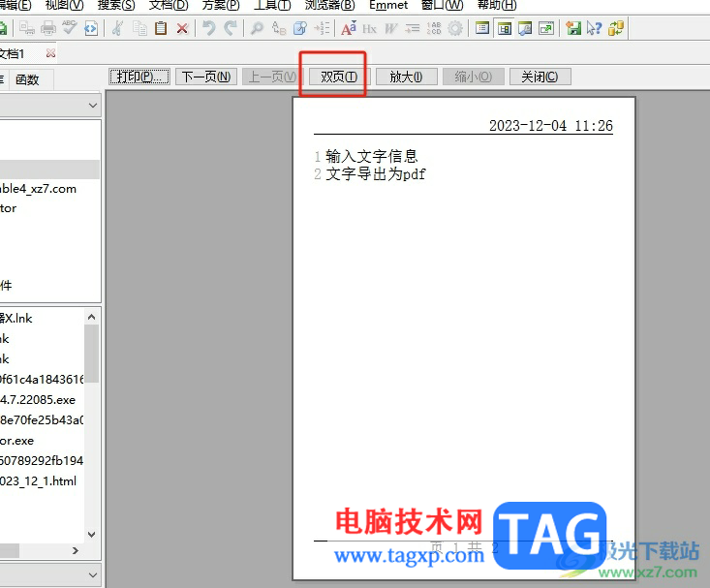This screenshot has height=588, width=710.
Task: Select folder ending ble4_xz7.com
Action: pyautogui.click(x=39, y=189)
